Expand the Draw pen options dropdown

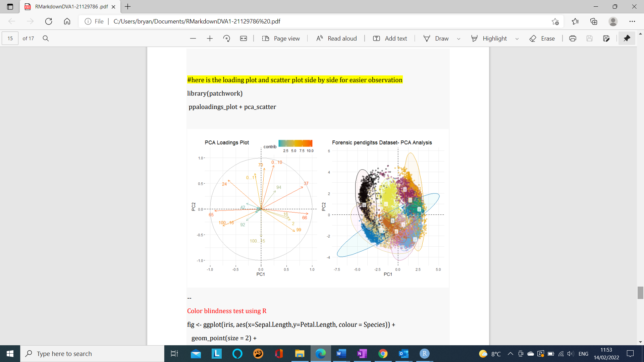point(459,39)
